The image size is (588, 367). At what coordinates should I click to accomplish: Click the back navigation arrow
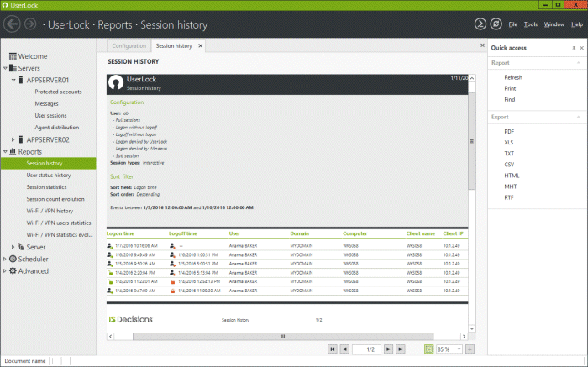tap(13, 24)
